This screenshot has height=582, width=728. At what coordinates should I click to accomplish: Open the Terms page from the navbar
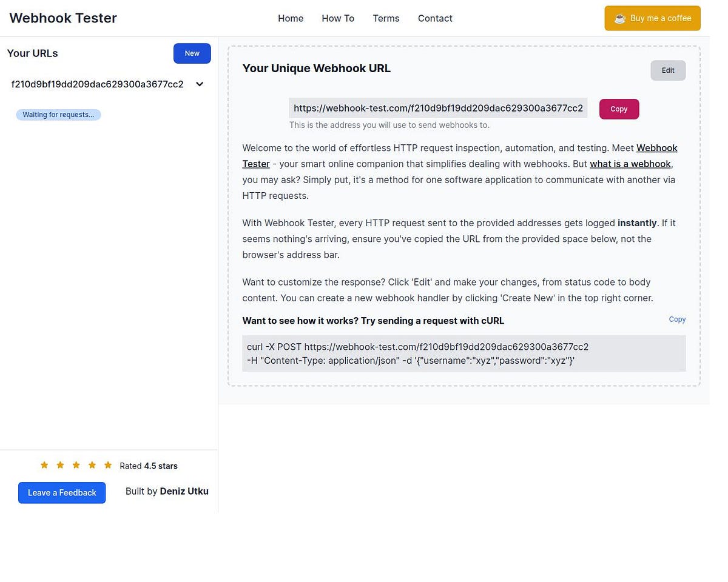(x=386, y=18)
